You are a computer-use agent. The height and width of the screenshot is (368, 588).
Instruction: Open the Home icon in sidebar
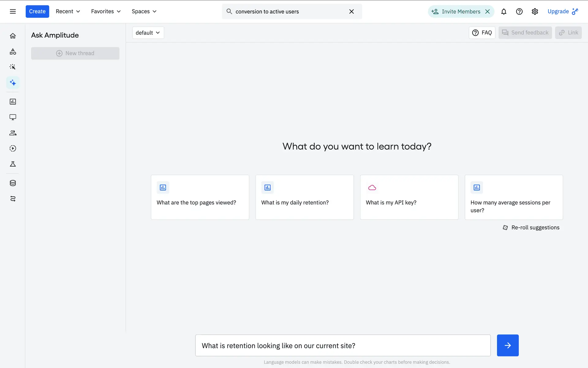[x=13, y=36]
